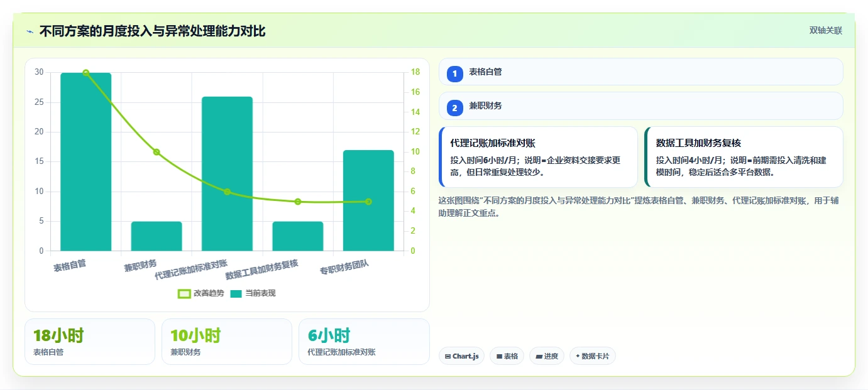Click the 18小时 stat card
Screen dimensions: 868x390
tap(90, 342)
